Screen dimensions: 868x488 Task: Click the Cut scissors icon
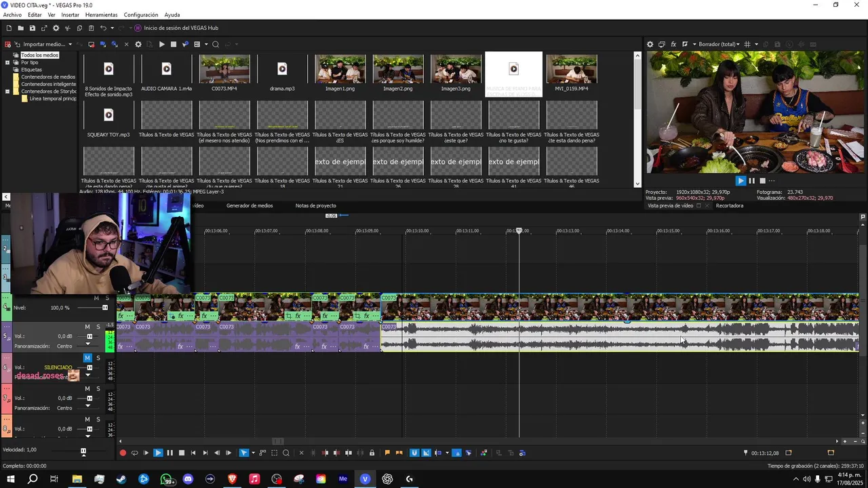(x=68, y=28)
